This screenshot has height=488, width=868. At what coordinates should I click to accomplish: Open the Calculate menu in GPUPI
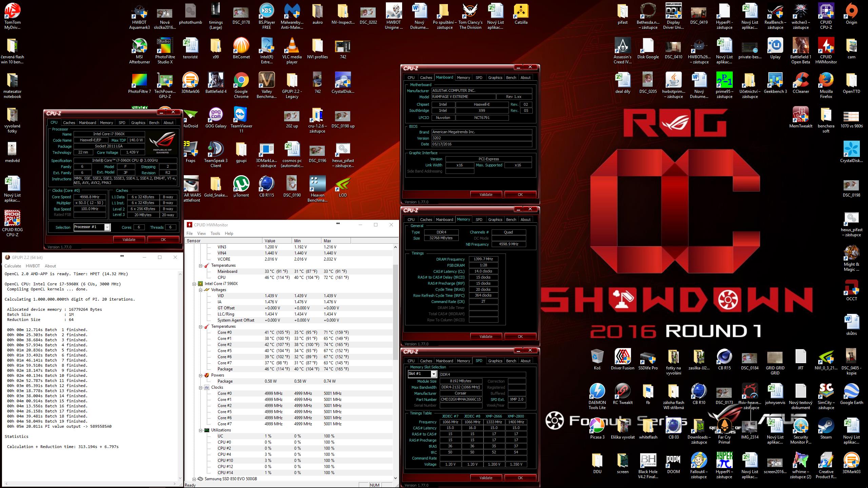13,266
